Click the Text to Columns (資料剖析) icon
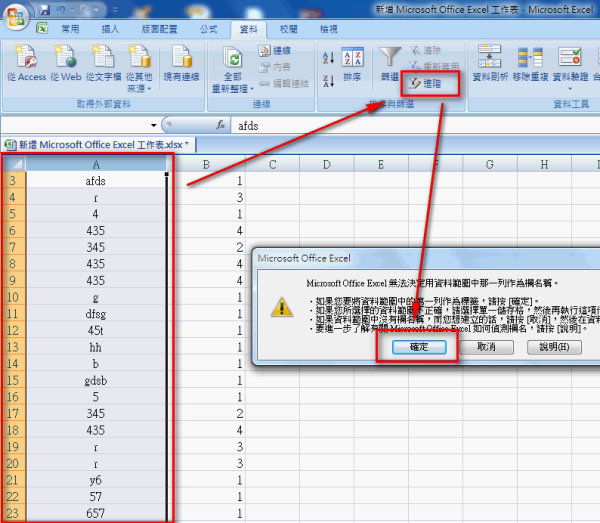The height and width of the screenshot is (523, 600). coord(488,64)
